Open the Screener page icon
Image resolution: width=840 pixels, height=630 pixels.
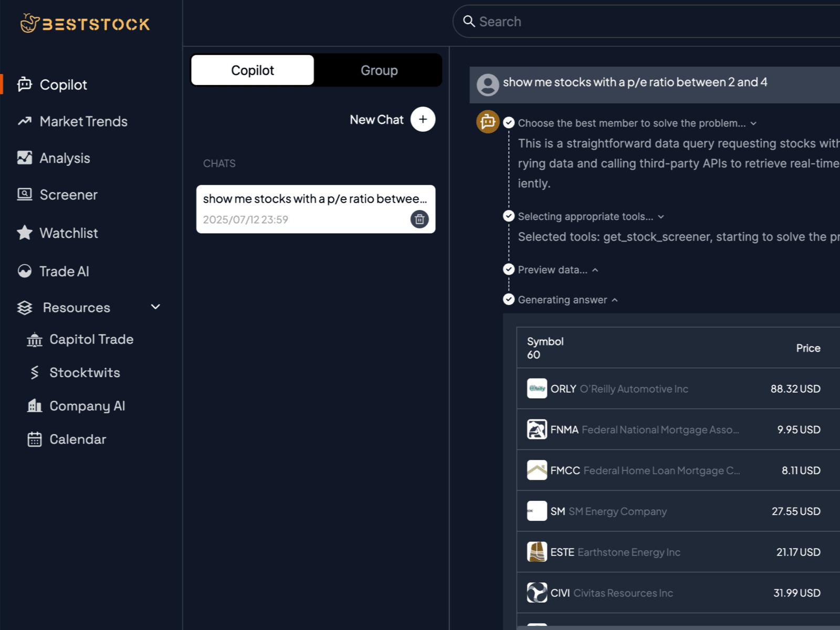[x=25, y=195]
